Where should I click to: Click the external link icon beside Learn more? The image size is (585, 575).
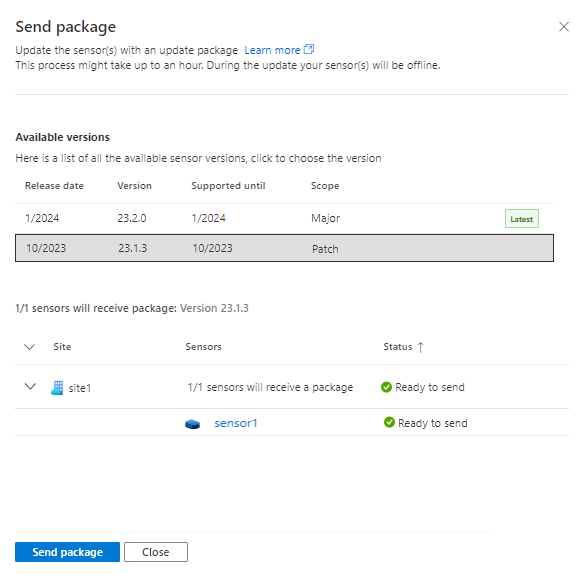tap(309, 49)
